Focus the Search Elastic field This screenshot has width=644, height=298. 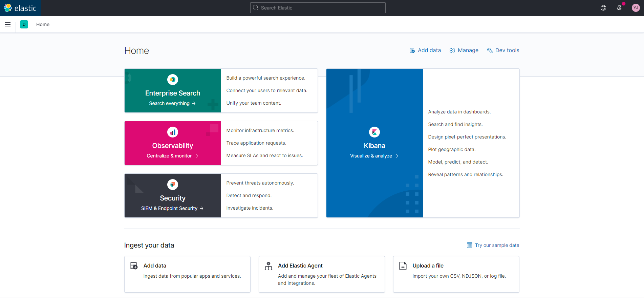click(x=318, y=8)
